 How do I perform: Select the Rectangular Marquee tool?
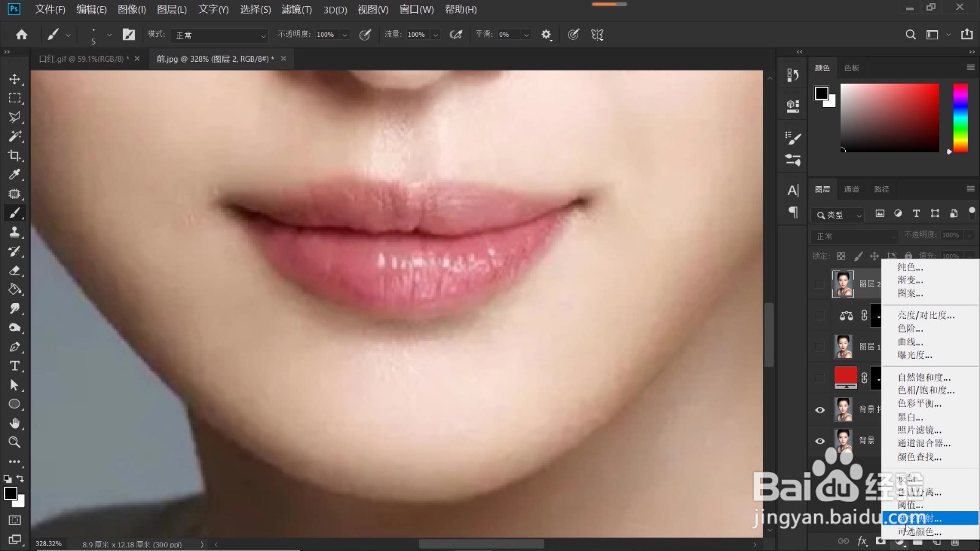pos(15,98)
